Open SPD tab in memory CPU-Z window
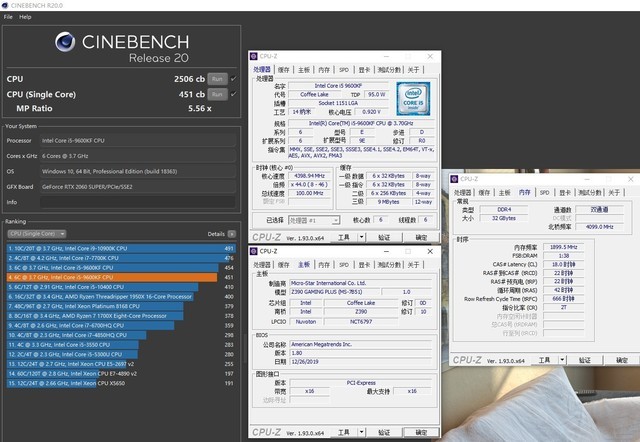The width and height of the screenshot is (640, 442). [544, 193]
